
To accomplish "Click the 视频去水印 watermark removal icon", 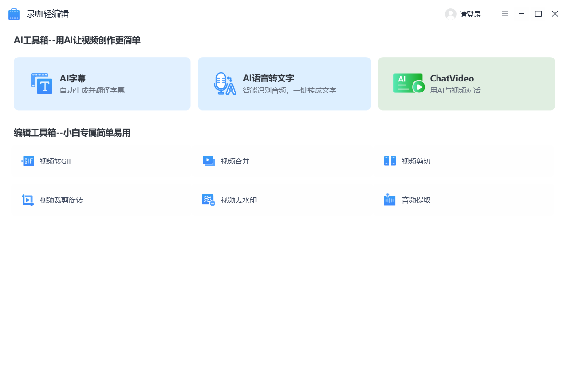I will [209, 200].
